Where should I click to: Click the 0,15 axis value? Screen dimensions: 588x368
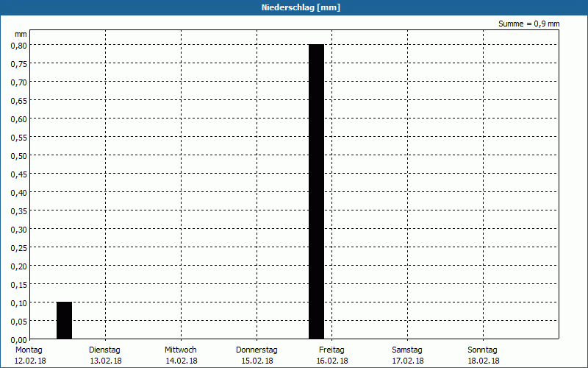click(19, 285)
